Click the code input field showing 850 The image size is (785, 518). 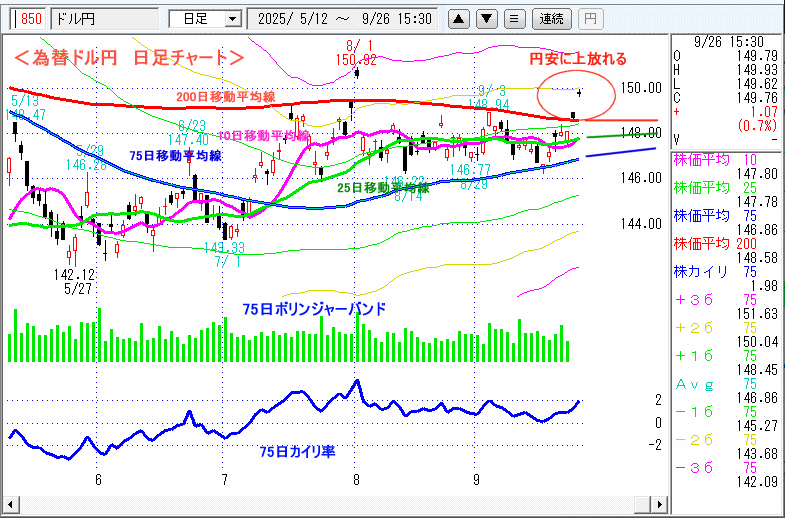(29, 18)
